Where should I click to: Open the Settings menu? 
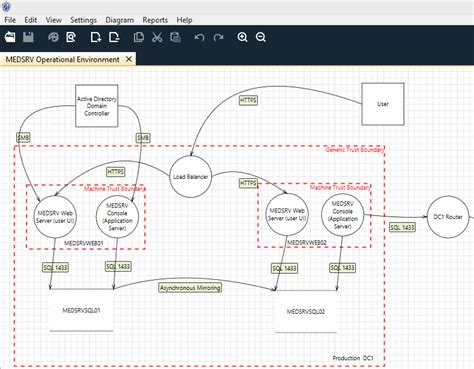[x=83, y=20]
